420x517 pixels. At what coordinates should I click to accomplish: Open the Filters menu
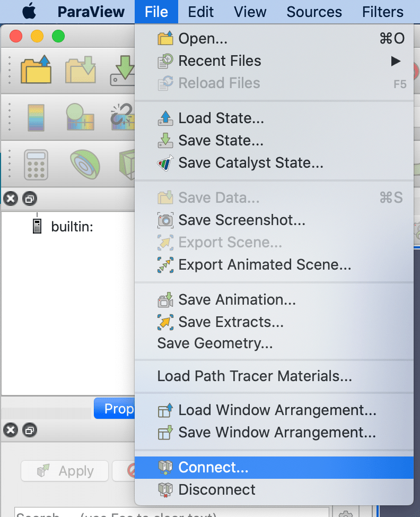tap(382, 12)
